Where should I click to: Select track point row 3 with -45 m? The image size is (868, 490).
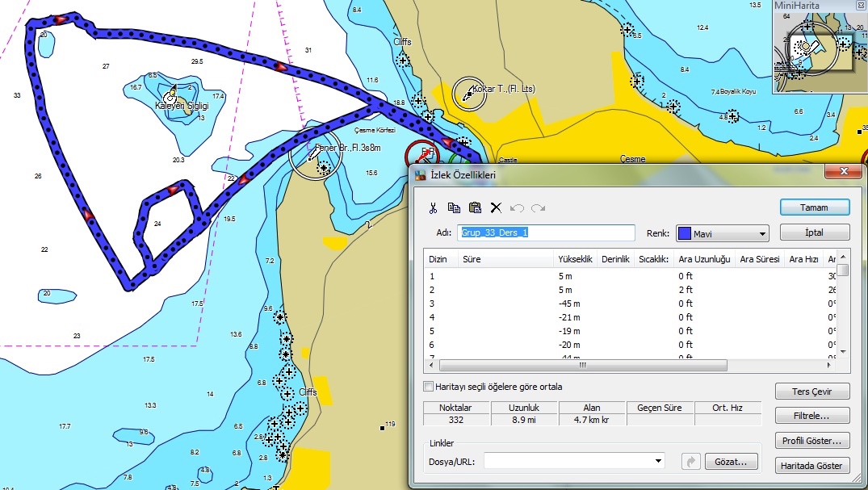pyautogui.click(x=630, y=304)
